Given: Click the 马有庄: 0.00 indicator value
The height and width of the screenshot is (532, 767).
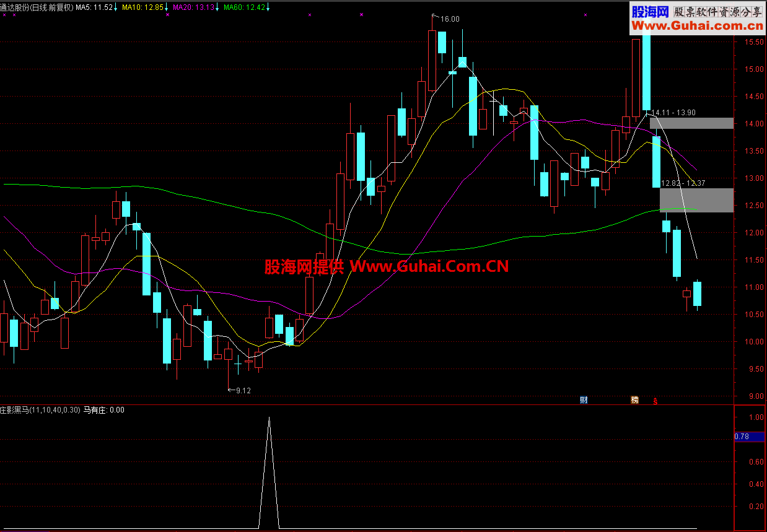Looking at the screenshot, I should (x=103, y=410).
